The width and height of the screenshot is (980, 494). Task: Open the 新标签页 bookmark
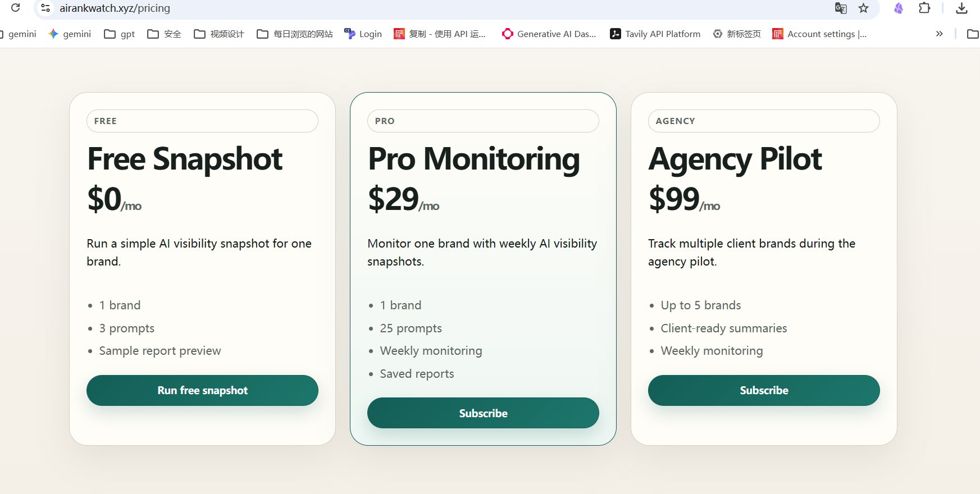click(x=737, y=34)
